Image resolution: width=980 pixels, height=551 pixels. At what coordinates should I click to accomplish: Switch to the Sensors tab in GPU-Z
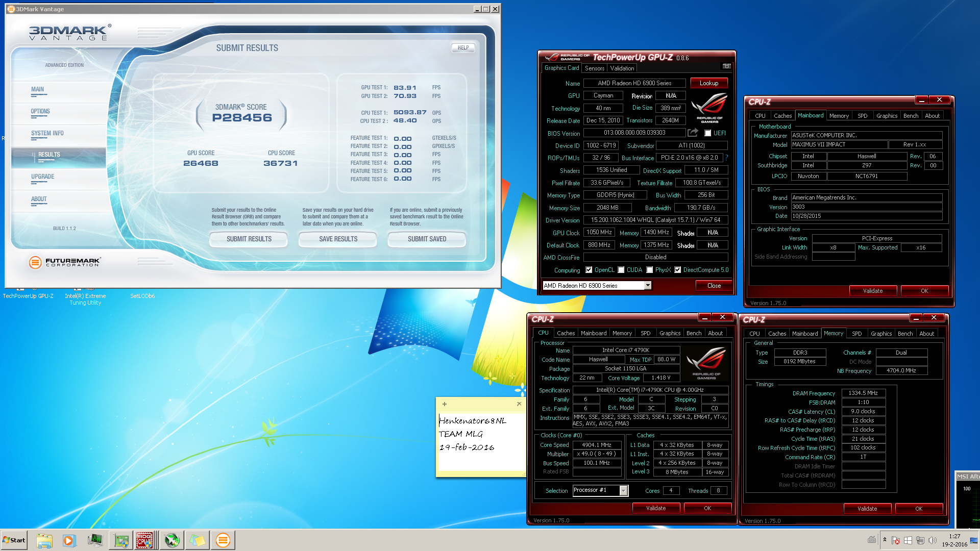point(595,68)
